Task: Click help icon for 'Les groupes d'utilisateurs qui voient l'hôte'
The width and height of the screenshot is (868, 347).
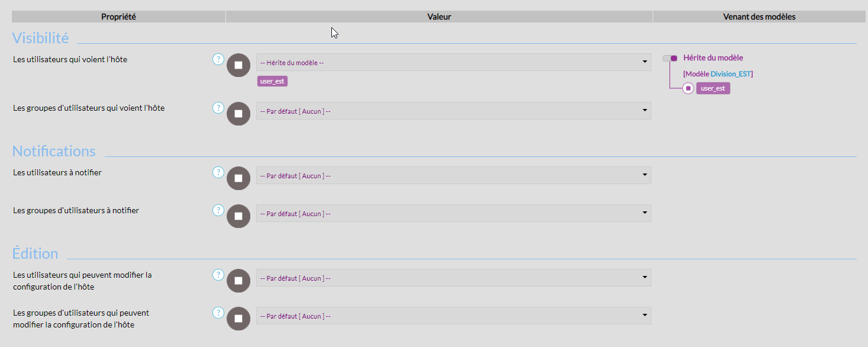Action: click(x=218, y=108)
